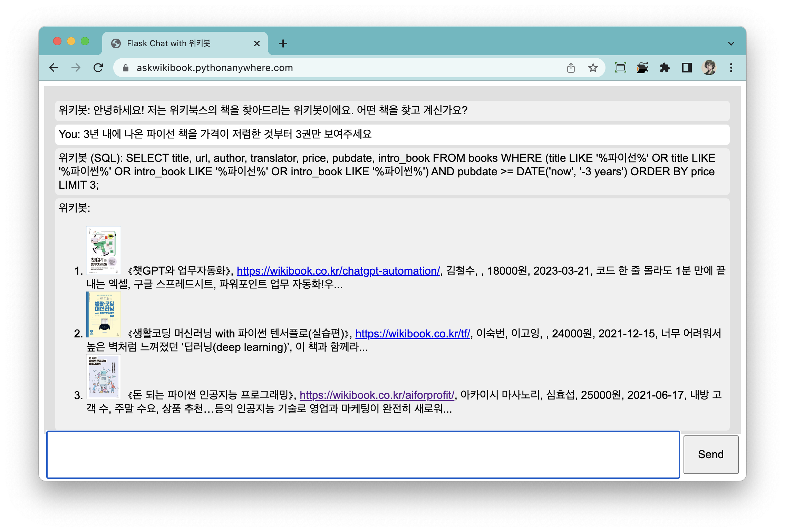Click the Send button

tap(710, 454)
